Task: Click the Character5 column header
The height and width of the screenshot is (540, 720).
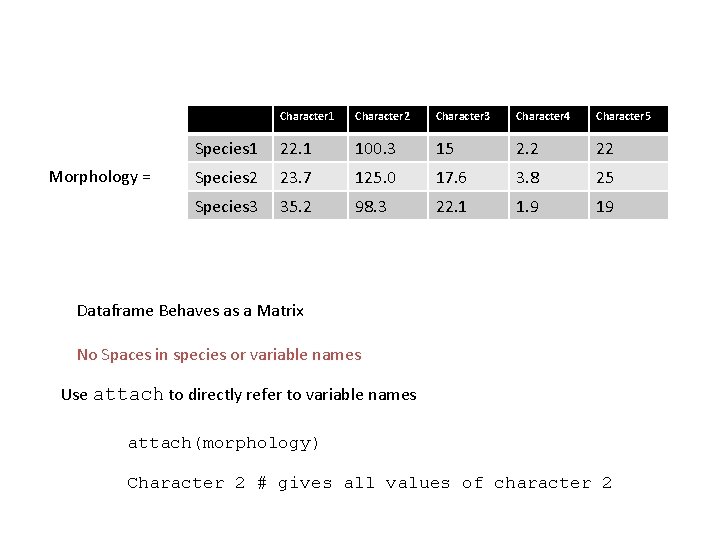Action: click(x=623, y=117)
